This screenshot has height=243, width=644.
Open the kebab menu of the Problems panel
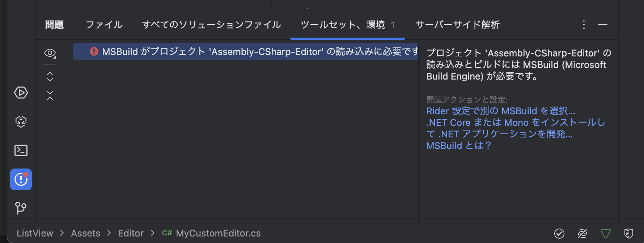584,25
